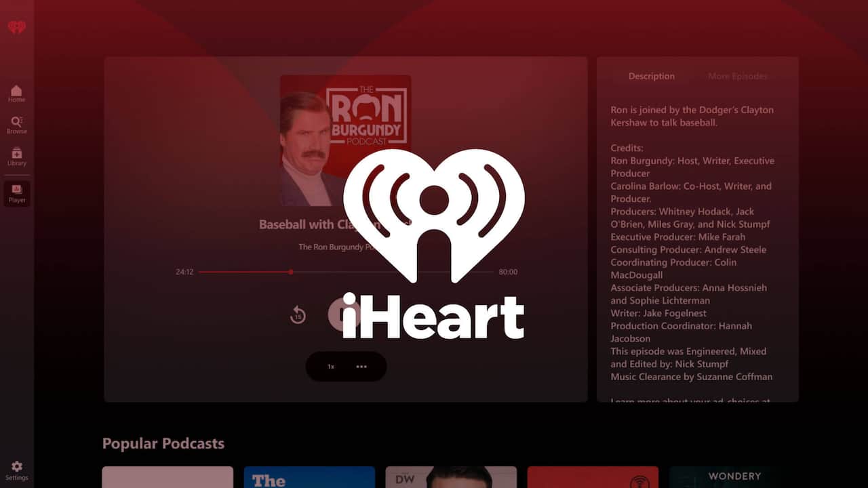Click the playback progress slider handle
The width and height of the screenshot is (868, 488).
pos(291,272)
